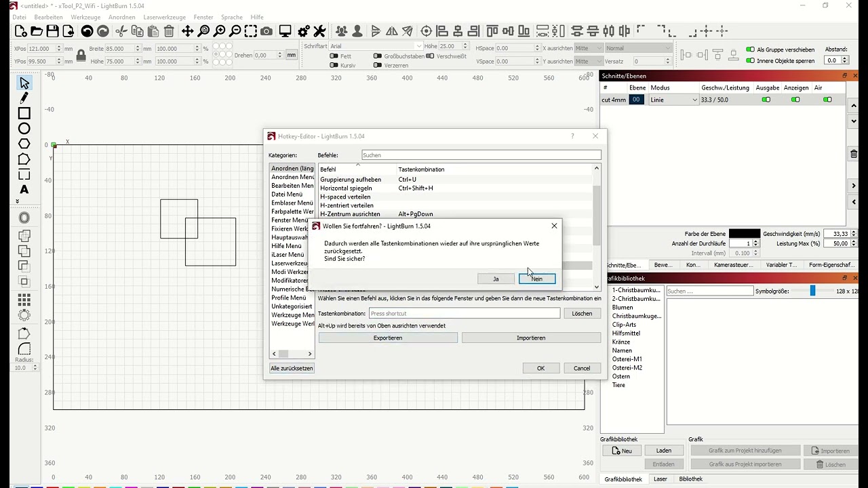Create a new file with the New icon
This screenshot has height=488, width=868.
pos(21,31)
